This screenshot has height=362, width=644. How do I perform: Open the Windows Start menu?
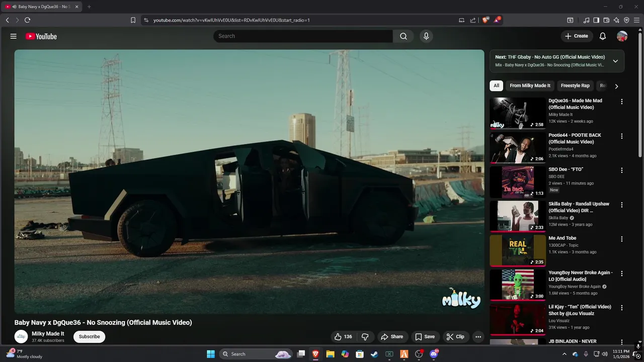[x=210, y=354]
